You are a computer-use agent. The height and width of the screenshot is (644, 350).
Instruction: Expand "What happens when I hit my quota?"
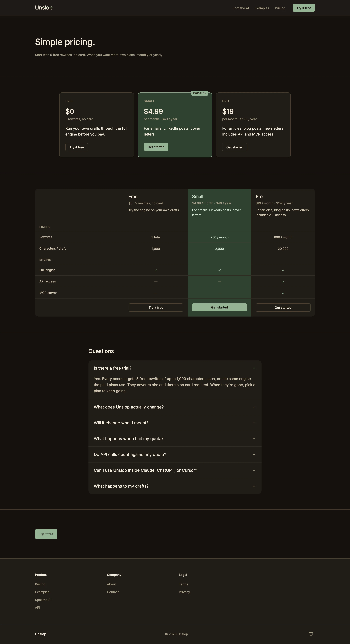(x=175, y=439)
